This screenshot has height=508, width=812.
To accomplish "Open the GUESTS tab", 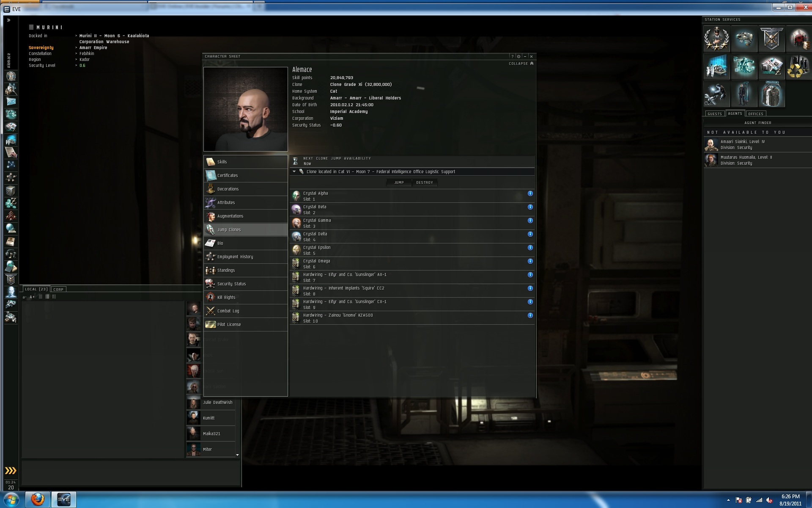I will tap(714, 114).
